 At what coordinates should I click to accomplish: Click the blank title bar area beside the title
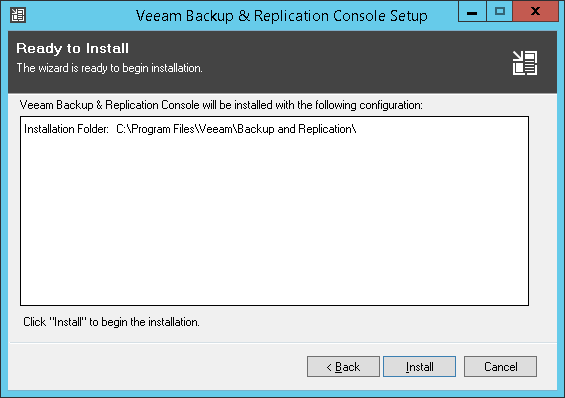[x=79, y=15]
